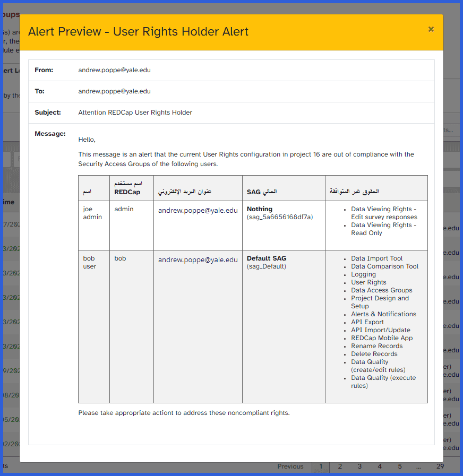Image resolution: width=463 pixels, height=476 pixels.
Task: Select the sag_5a6656168df7a identifier text
Action: tap(280, 217)
